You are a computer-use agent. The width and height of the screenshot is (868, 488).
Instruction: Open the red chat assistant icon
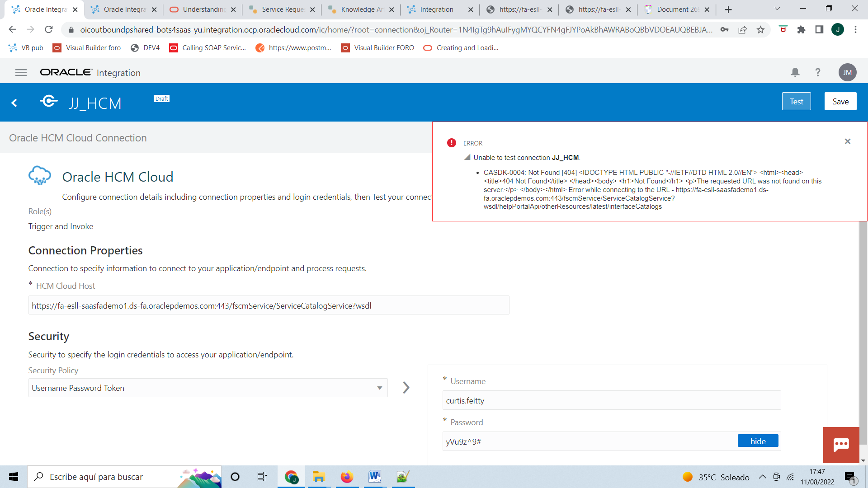(x=841, y=445)
